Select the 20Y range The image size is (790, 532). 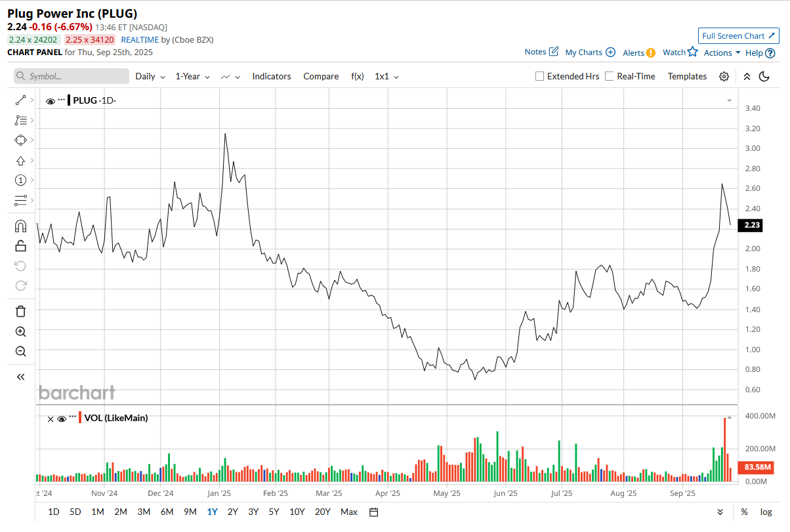coord(322,512)
